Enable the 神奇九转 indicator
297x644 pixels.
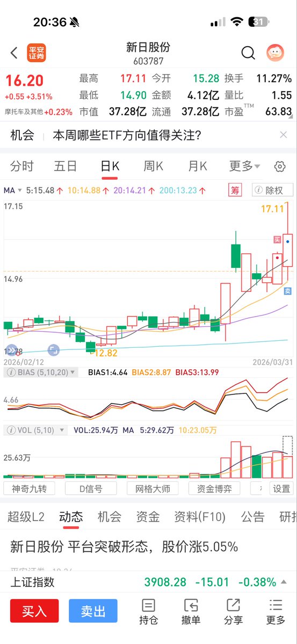[x=29, y=488]
